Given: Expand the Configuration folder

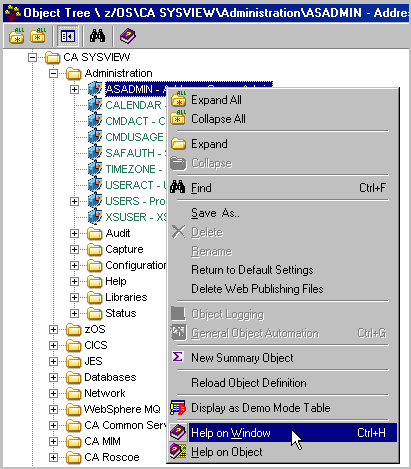Looking at the screenshot, I should 74,265.
